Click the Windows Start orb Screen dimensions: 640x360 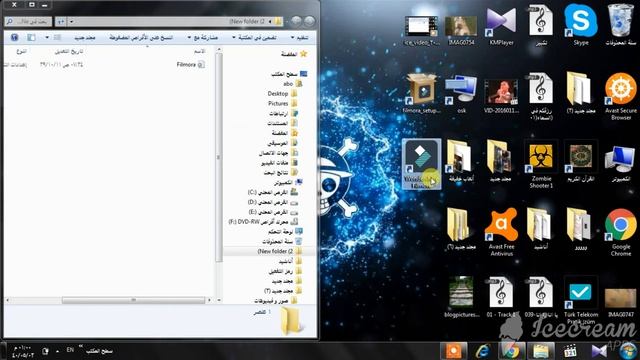628,351
